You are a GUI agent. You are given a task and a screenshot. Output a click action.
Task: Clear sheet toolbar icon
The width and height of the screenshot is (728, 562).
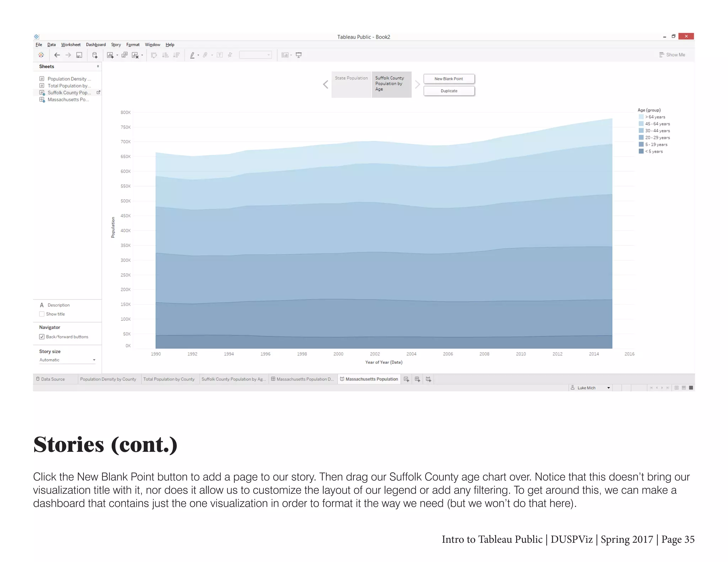pyautogui.click(x=135, y=55)
